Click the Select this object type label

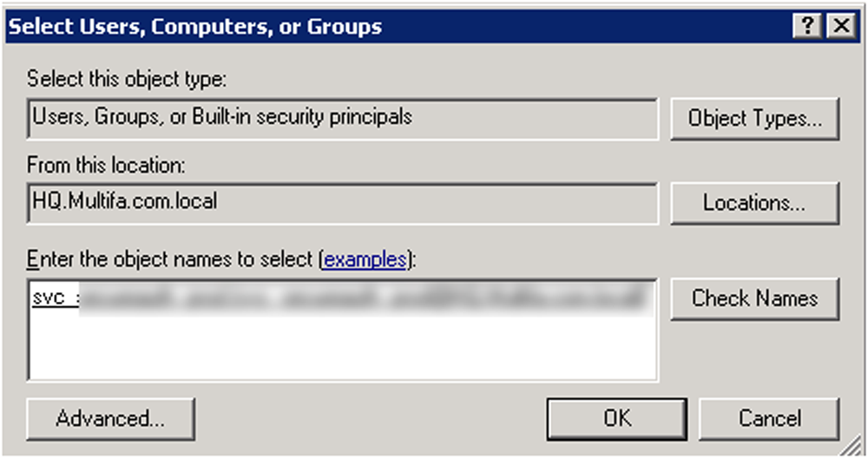click(x=126, y=80)
